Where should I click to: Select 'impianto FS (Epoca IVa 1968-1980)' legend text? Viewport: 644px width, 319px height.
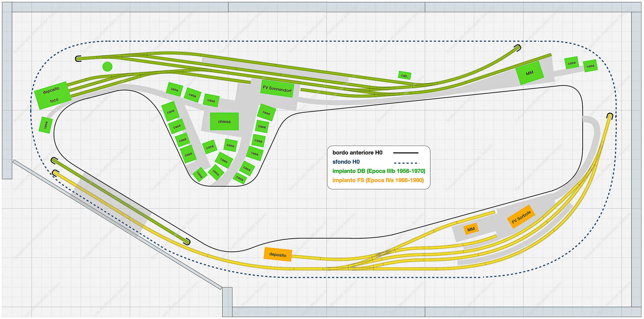click(x=378, y=180)
